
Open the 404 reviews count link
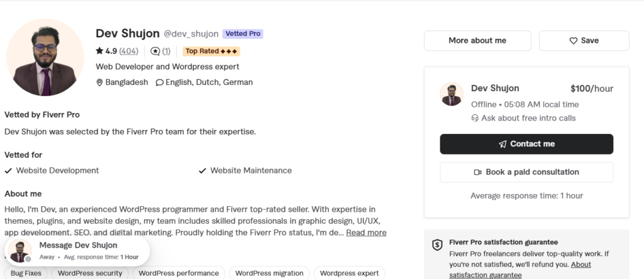tap(128, 52)
